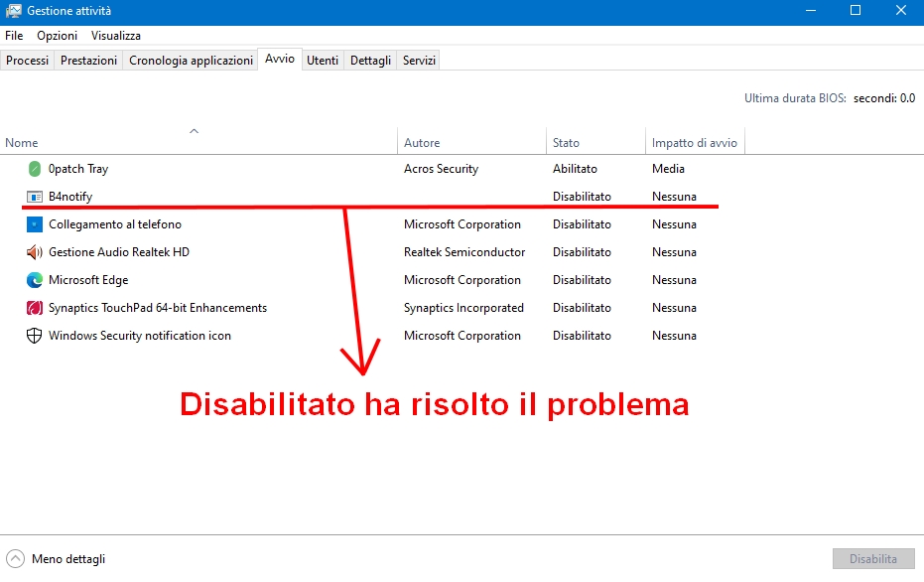Click Microsoft Corporation in Microsoft Edge row

click(462, 280)
